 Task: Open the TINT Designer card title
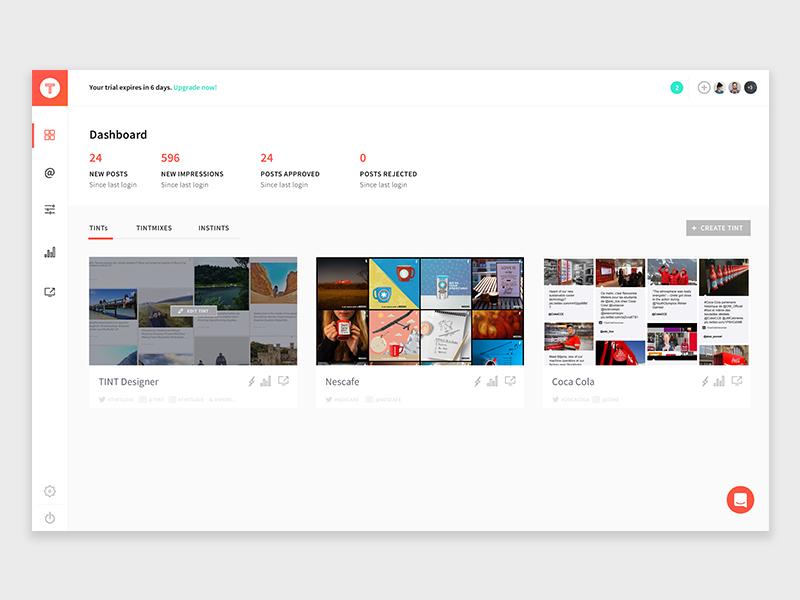[x=129, y=382]
